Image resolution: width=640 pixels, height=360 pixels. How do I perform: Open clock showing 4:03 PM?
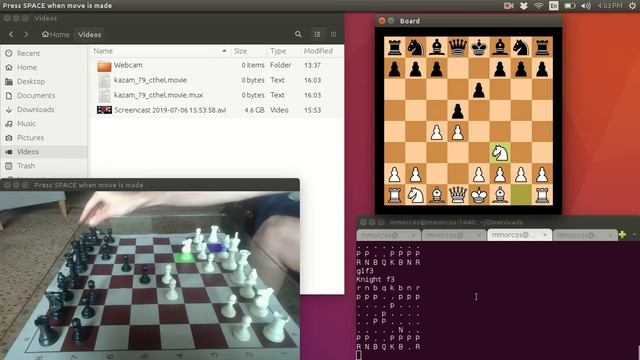[610, 6]
